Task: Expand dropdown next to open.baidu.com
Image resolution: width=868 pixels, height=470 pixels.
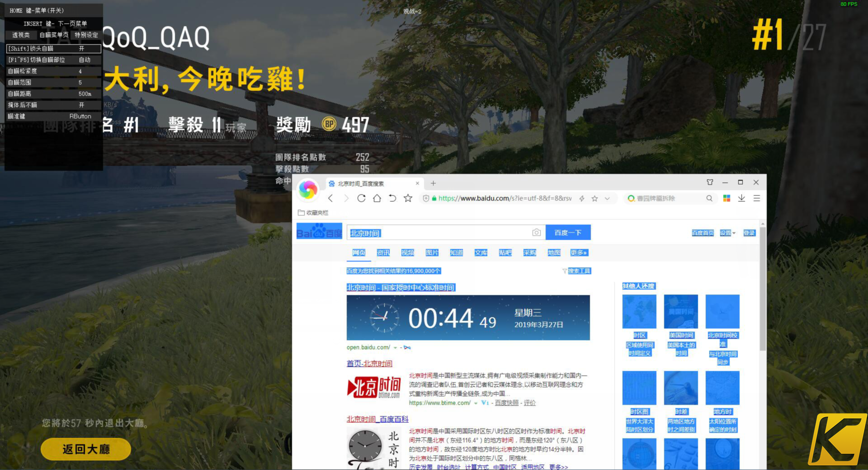Action: tap(395, 348)
